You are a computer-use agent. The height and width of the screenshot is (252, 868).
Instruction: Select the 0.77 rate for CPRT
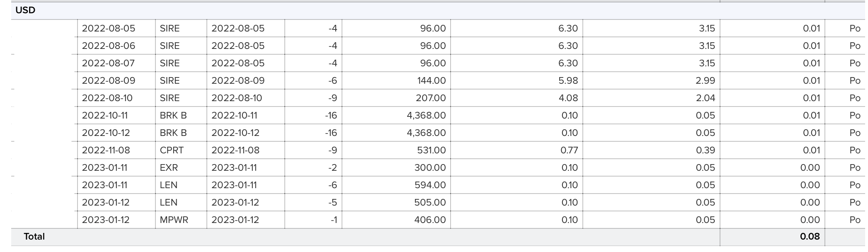point(569,150)
